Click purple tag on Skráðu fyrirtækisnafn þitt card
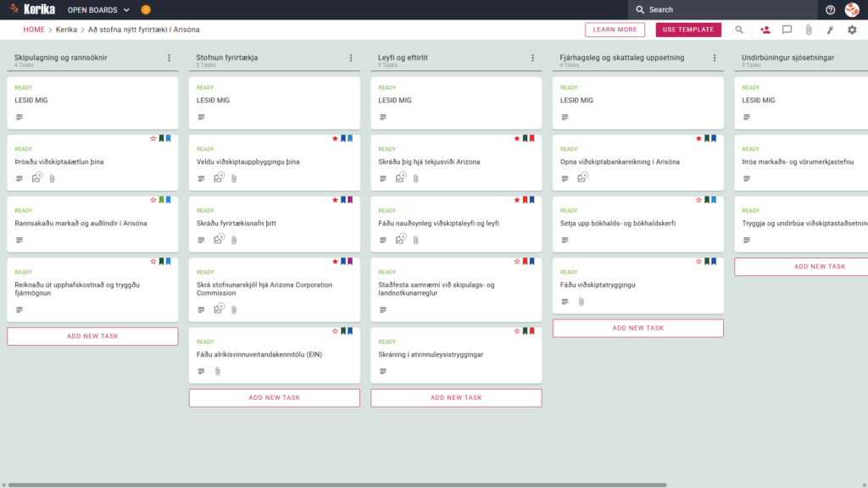Viewport: 868px width, 488px height. 350,200
